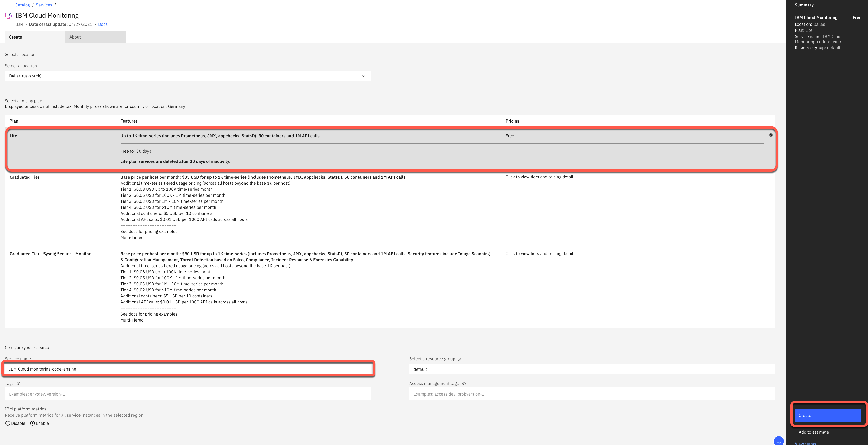Click the Features column header

click(129, 121)
